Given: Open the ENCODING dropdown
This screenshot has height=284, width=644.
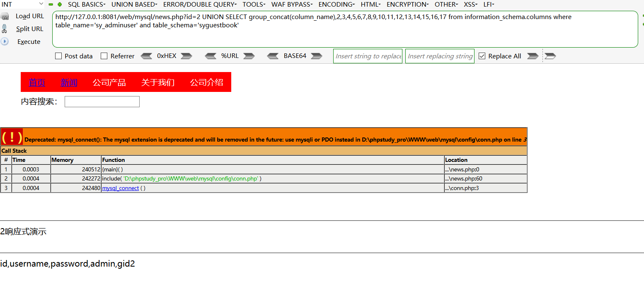Looking at the screenshot, I should click(x=337, y=5).
